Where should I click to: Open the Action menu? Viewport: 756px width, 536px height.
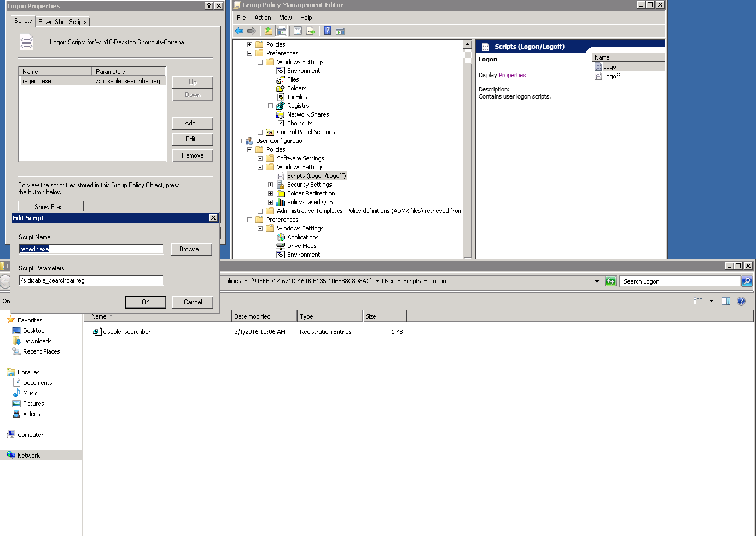click(263, 18)
